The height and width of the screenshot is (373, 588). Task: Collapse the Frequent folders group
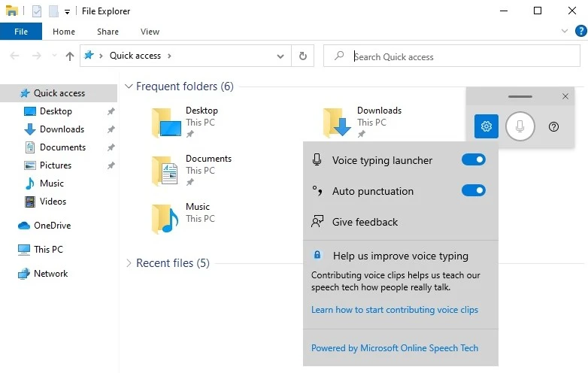[129, 86]
